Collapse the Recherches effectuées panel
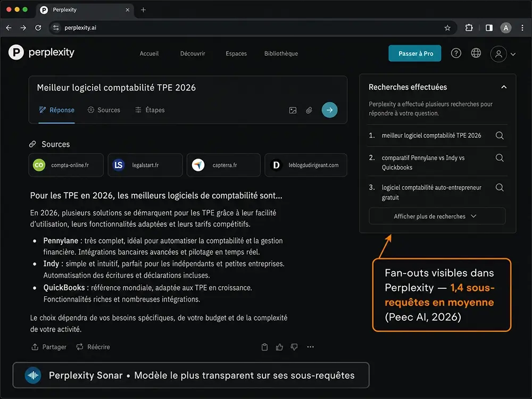Image resolution: width=532 pixels, height=399 pixels. pos(504,87)
